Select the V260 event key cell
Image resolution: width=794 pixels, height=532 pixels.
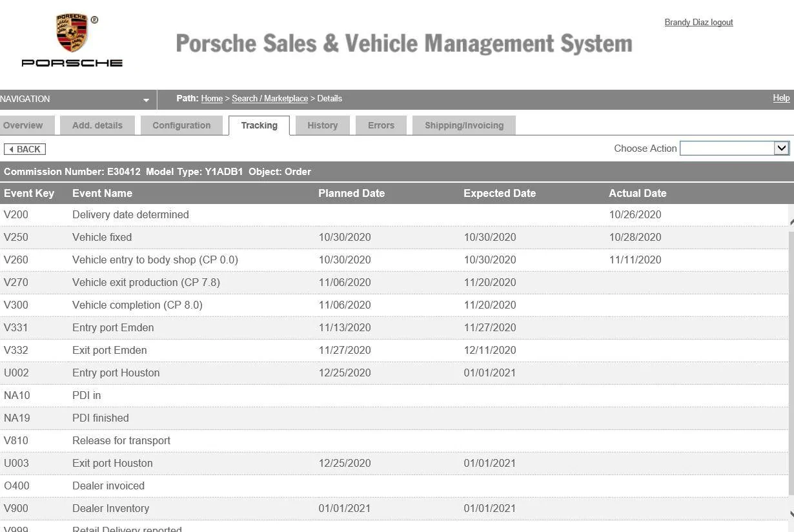16,260
